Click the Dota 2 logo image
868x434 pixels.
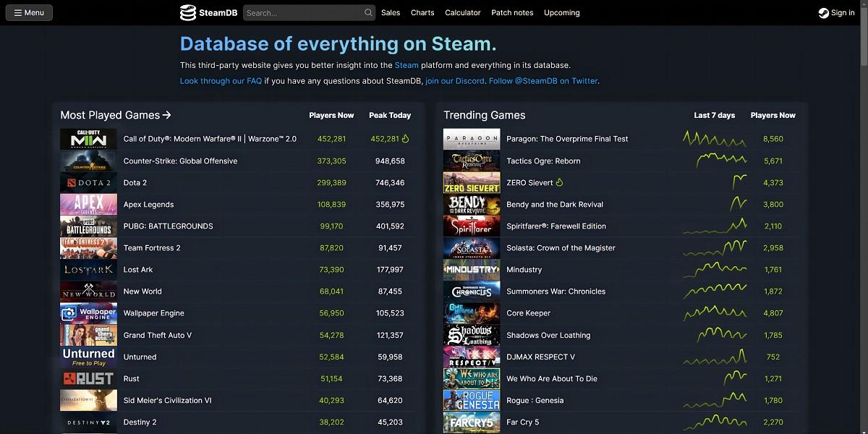pos(88,183)
